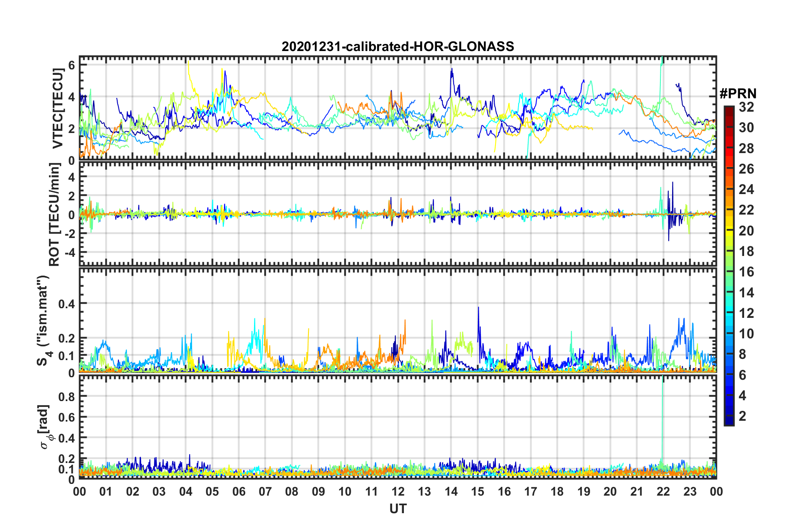Click the green colorbar band beside label 16
Image resolution: width=796 pixels, height=532 pixels.
click(x=729, y=272)
